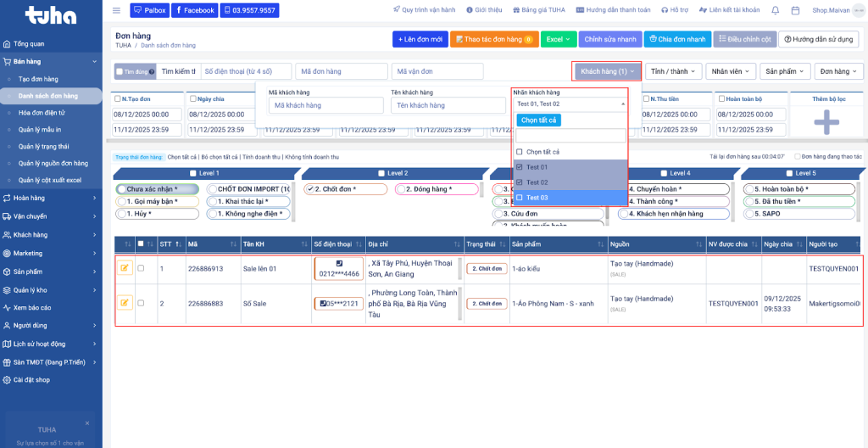The image size is (868, 448).
Task: Open Tổng quan in the sidebar
Action: pyautogui.click(x=30, y=43)
